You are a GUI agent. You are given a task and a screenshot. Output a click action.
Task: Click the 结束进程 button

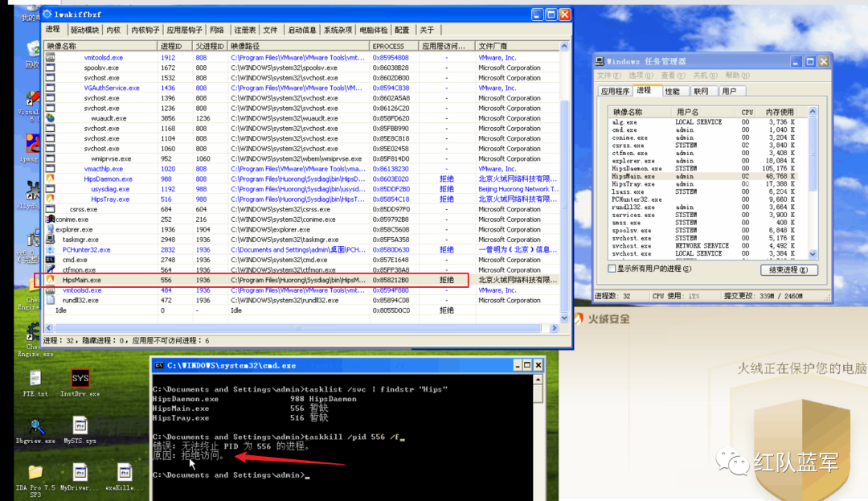(788, 269)
